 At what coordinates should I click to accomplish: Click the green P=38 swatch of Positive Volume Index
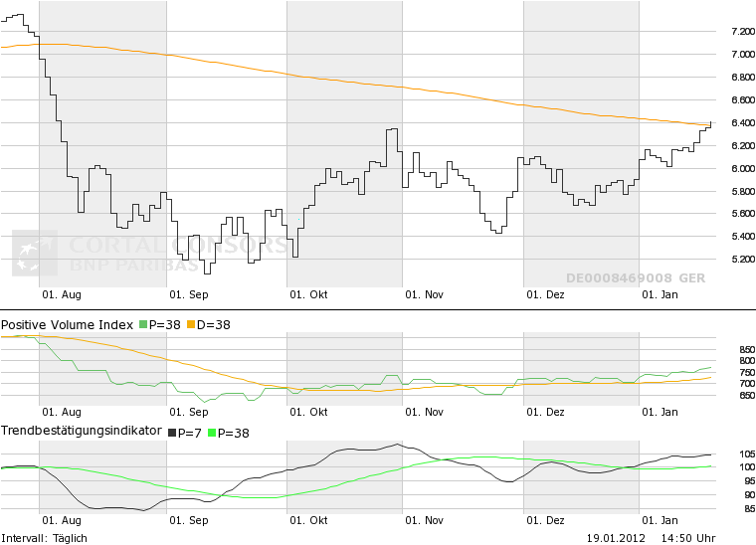(x=143, y=325)
